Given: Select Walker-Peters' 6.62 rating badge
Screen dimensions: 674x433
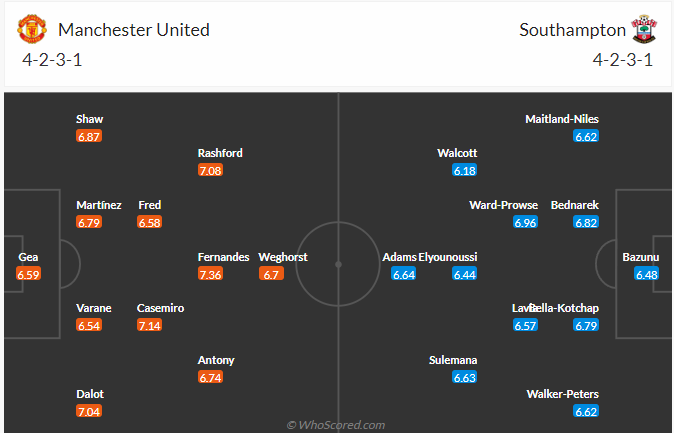Looking at the screenshot, I should tap(586, 411).
